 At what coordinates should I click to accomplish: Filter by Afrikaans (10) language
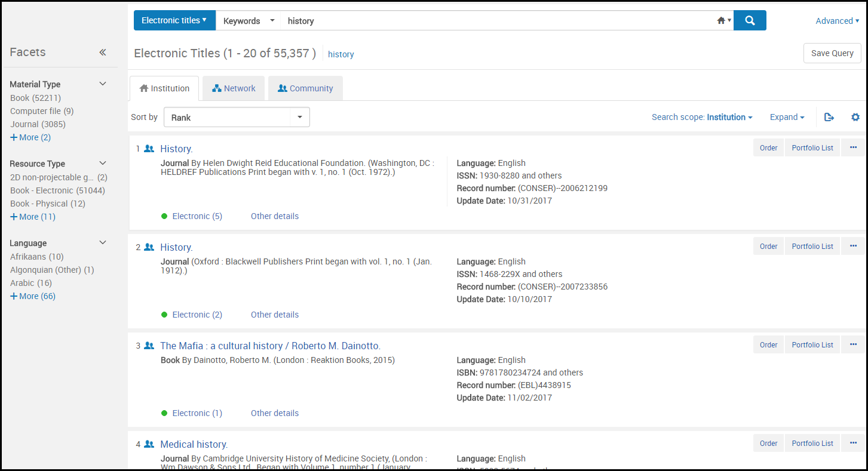(x=37, y=257)
